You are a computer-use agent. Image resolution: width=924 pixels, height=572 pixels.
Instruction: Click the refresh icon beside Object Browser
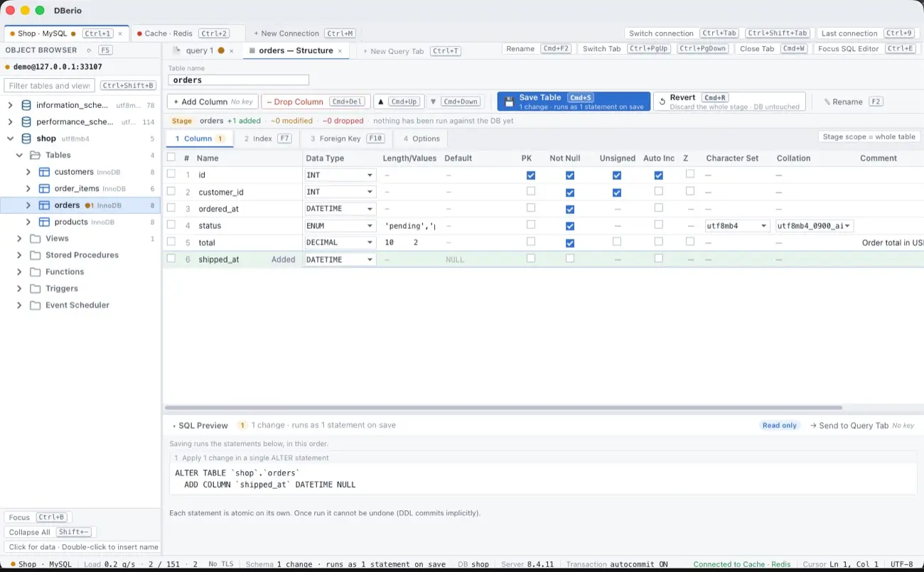[89, 50]
